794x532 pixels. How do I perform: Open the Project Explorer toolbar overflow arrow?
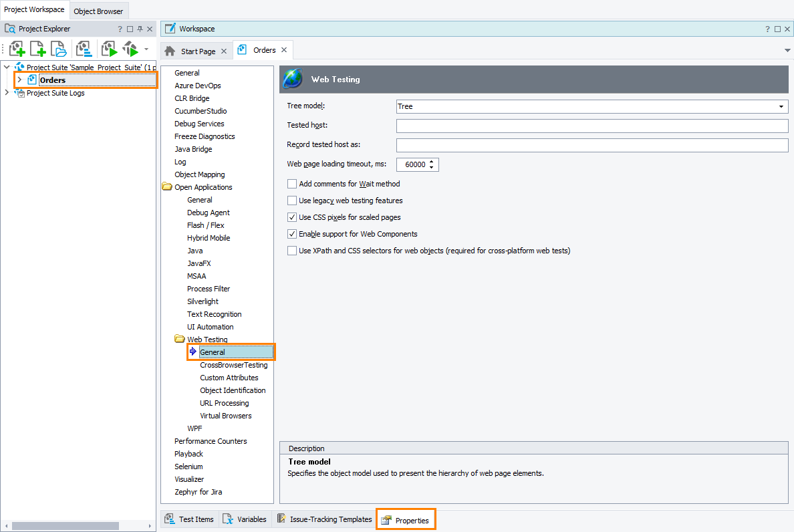coord(146,49)
